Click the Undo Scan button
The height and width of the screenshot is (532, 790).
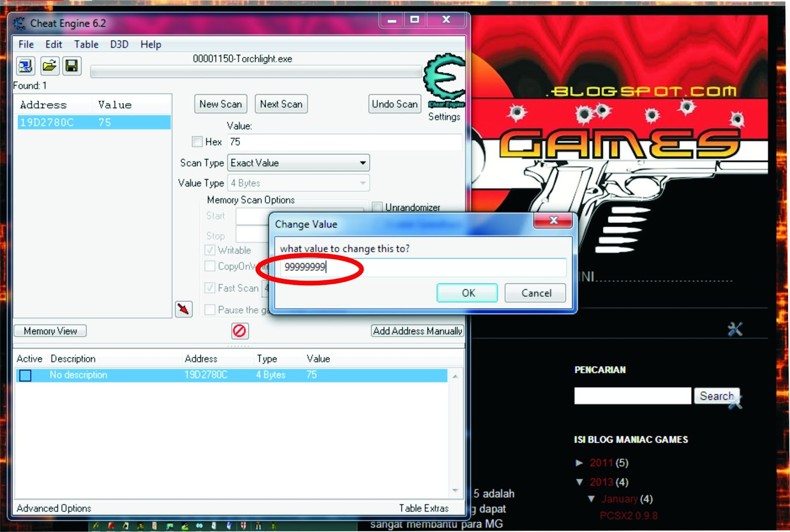[x=395, y=104]
